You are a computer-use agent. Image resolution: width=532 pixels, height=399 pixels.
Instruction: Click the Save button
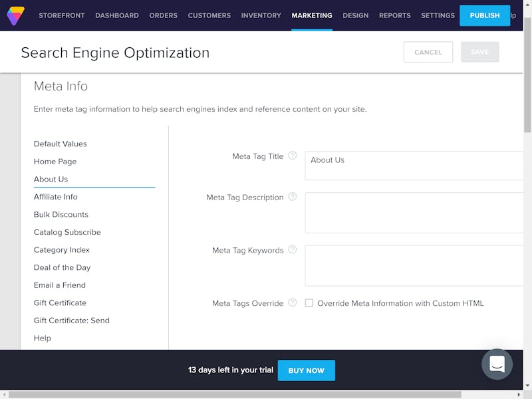coord(479,53)
